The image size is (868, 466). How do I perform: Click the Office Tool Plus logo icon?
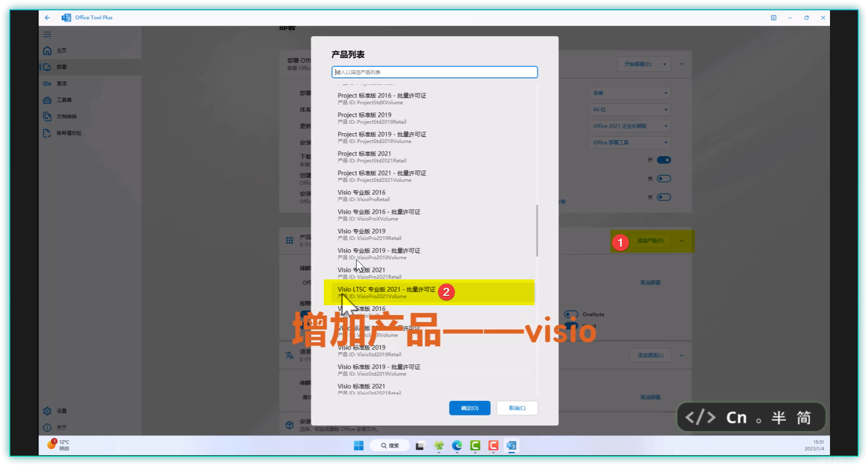(x=66, y=18)
